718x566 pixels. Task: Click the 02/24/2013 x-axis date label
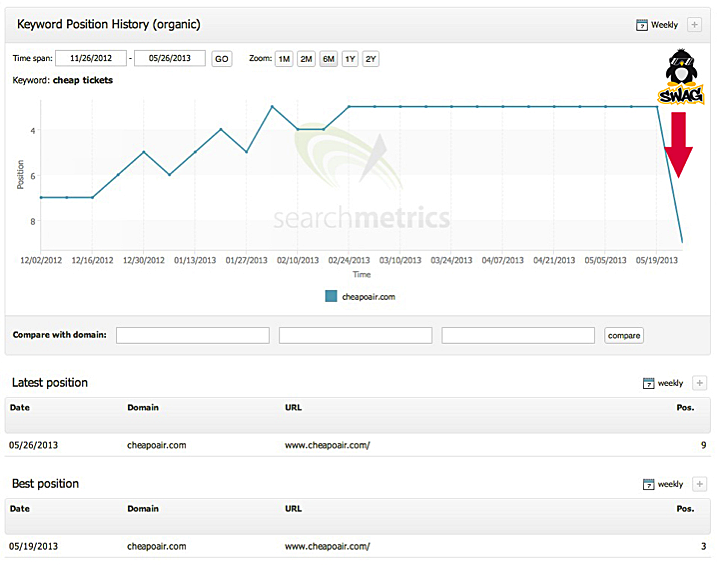pos(349,260)
